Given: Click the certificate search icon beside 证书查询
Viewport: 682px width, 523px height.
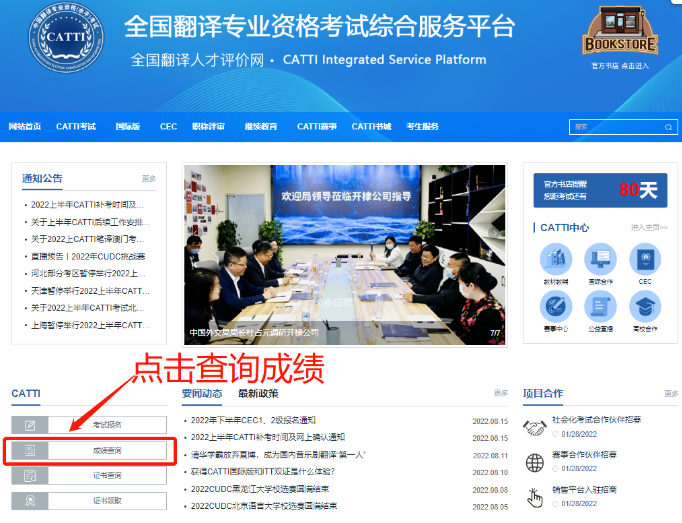Looking at the screenshot, I should click(30, 476).
